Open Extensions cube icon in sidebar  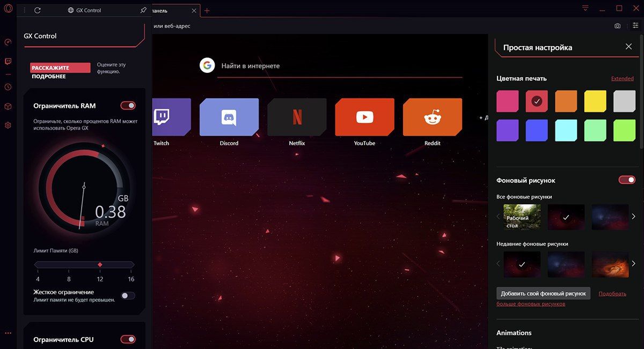pos(8,106)
